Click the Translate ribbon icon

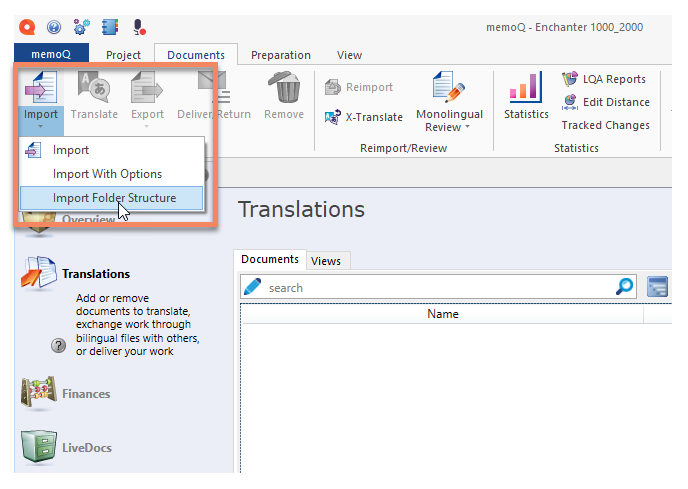pyautogui.click(x=94, y=86)
